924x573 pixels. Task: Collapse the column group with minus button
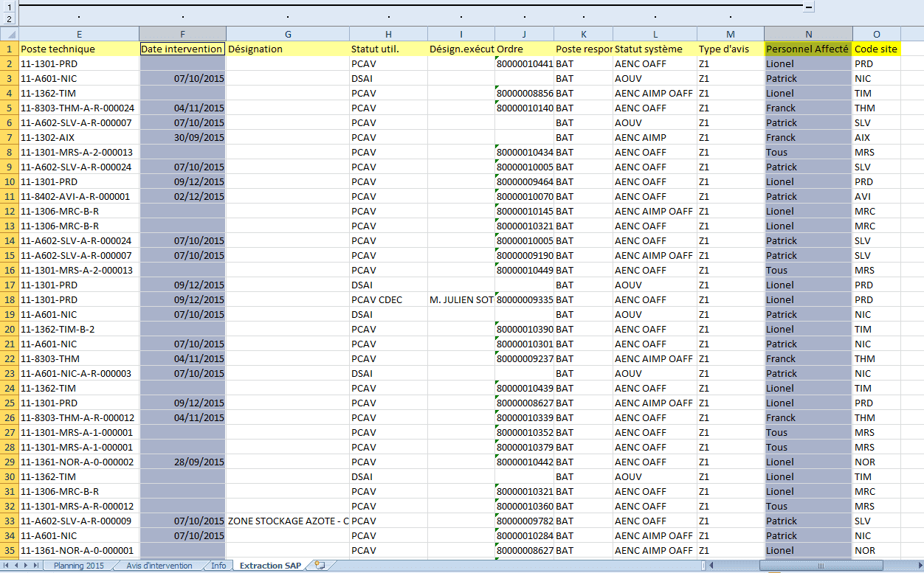tap(809, 6)
